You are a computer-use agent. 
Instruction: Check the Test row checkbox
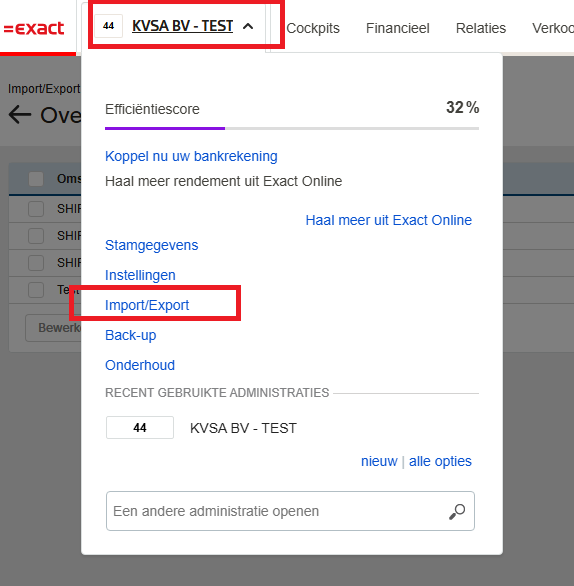[x=36, y=290]
